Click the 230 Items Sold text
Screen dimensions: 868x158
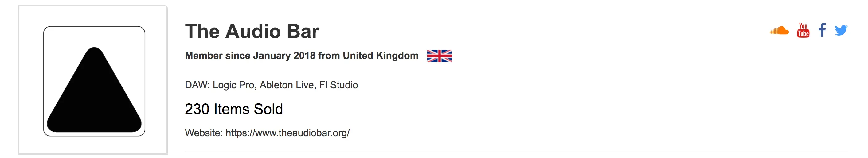pos(234,109)
